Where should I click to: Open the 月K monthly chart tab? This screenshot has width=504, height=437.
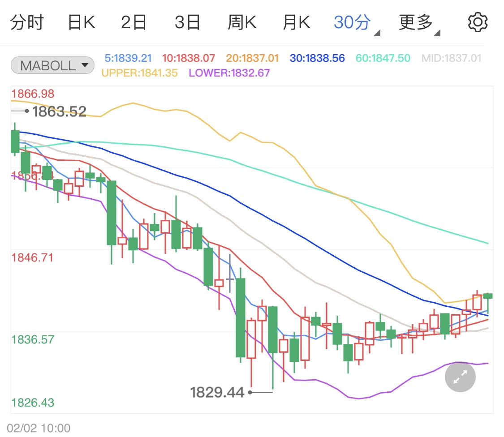pos(297,22)
